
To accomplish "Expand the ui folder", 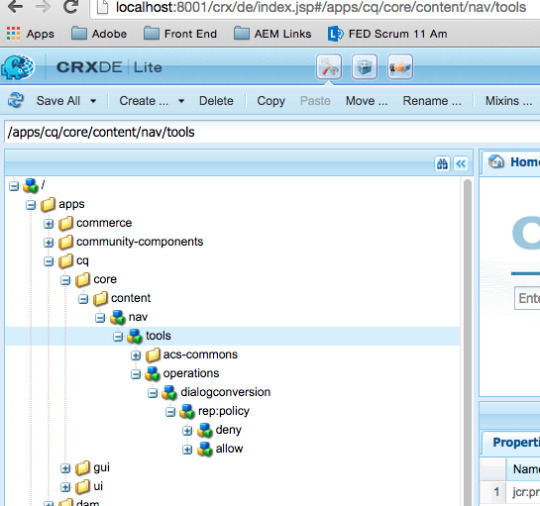I will point(65,487).
